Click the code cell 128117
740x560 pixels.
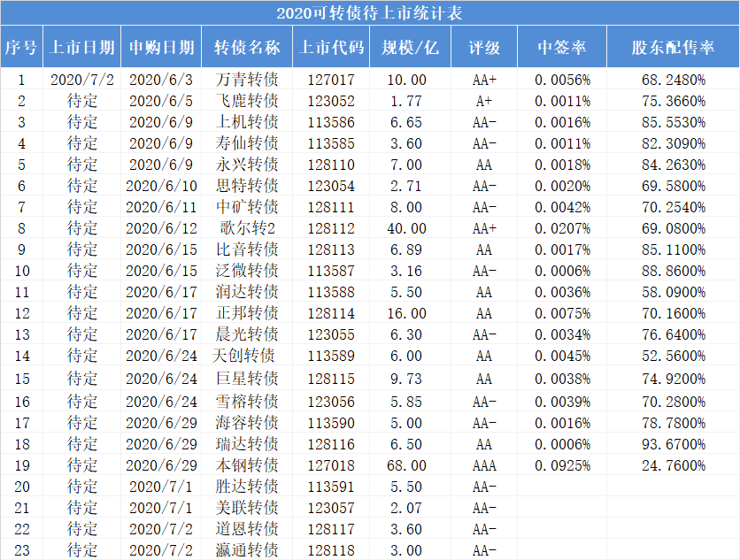pyautogui.click(x=331, y=529)
